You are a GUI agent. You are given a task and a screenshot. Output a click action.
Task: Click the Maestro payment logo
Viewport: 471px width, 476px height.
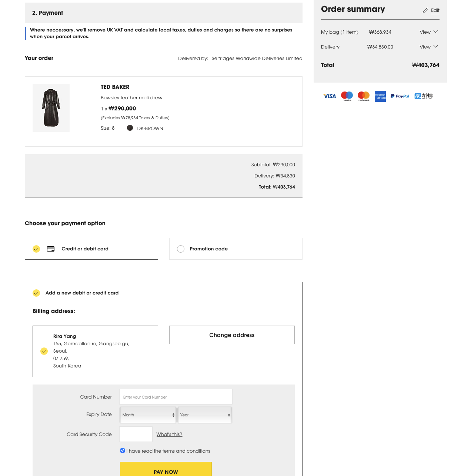tap(347, 96)
